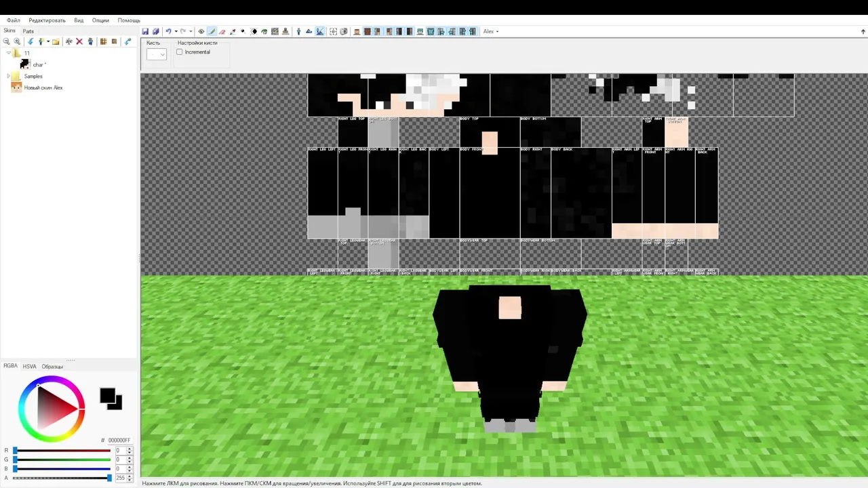The height and width of the screenshot is (488, 868).
Task: Click the new folder icon
Action: point(56,41)
